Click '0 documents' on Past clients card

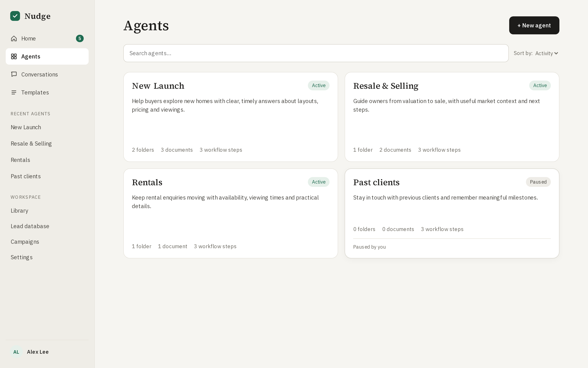398,229
